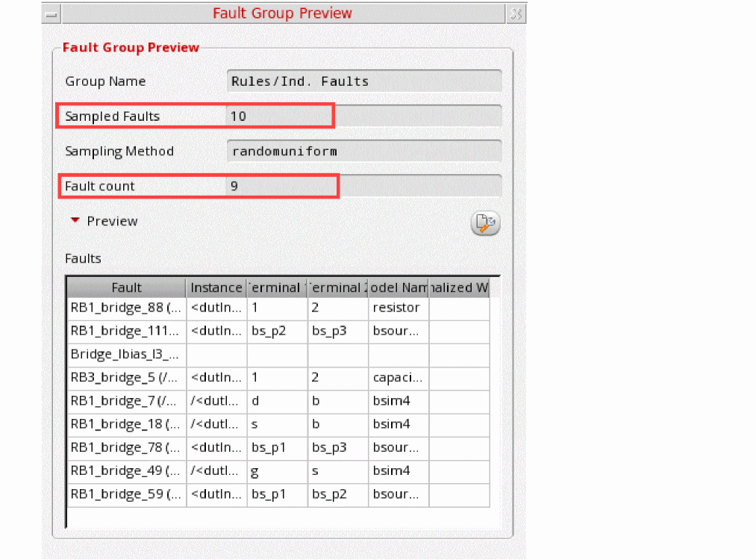The width and height of the screenshot is (756, 560).
Task: Click bs_p2 terminal cell in RB1_bridge_111 row
Action: 277,332
